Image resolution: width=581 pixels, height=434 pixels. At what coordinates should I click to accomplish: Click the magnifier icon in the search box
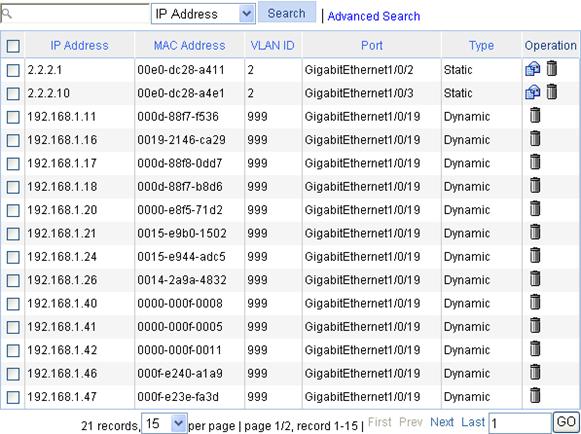(x=7, y=14)
